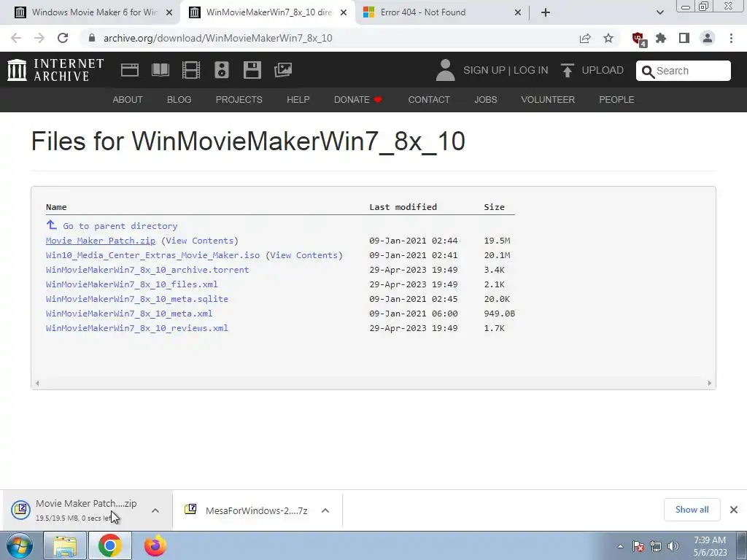
Task: Download Win10_Media_Center_Extras_Movie_Maker.iso
Action: tap(153, 255)
